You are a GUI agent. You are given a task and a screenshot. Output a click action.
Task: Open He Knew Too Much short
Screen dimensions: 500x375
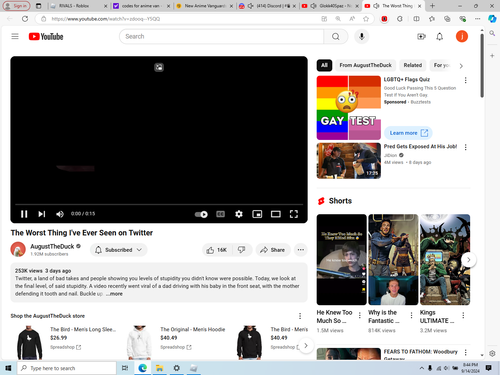[341, 259]
